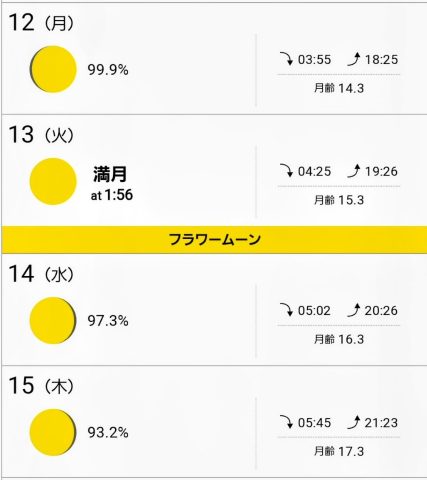Click the 99.9% illumination value
427x480 pixels.
point(108,70)
